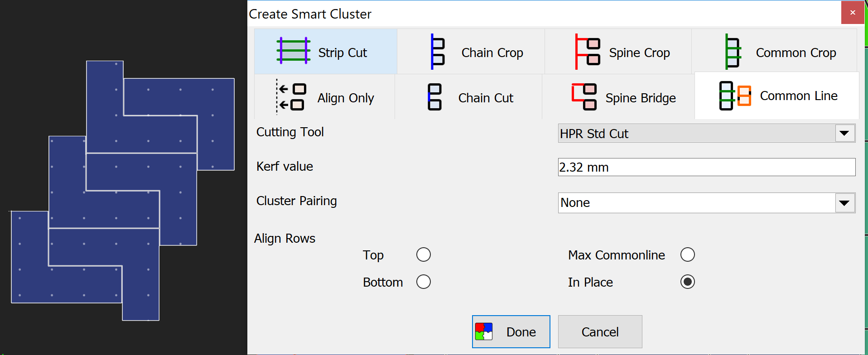868x355 pixels.
Task: Choose the Max Commonline radio button
Action: pos(688,254)
